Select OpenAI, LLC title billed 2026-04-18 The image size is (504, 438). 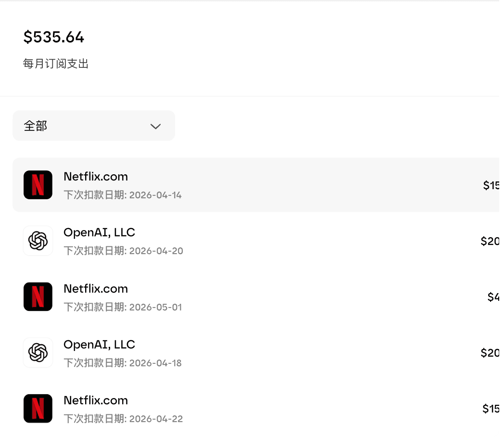tap(100, 345)
